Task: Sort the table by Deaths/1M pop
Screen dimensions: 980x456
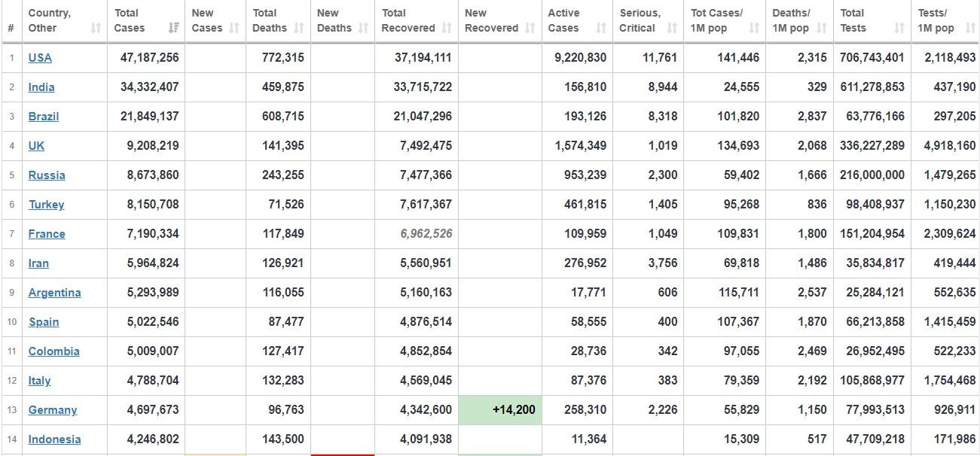Action: 822,28
